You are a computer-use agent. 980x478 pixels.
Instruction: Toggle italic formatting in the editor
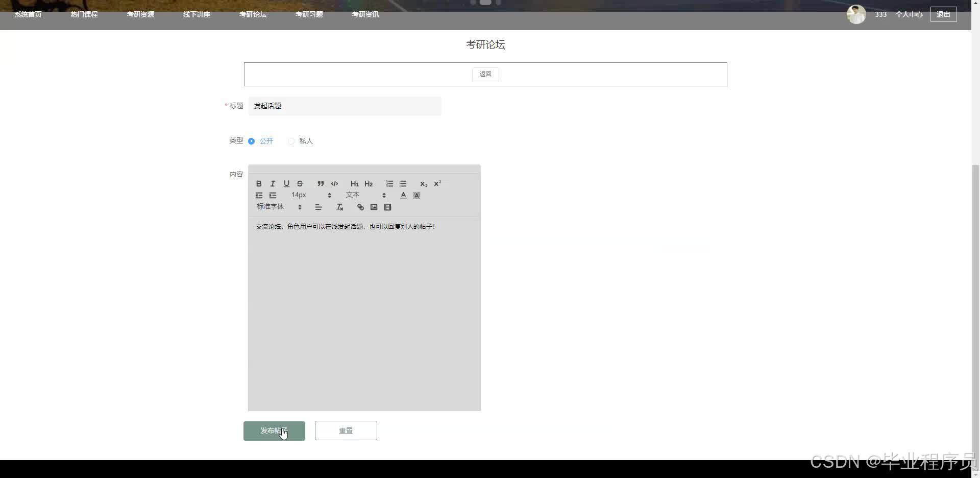point(273,183)
